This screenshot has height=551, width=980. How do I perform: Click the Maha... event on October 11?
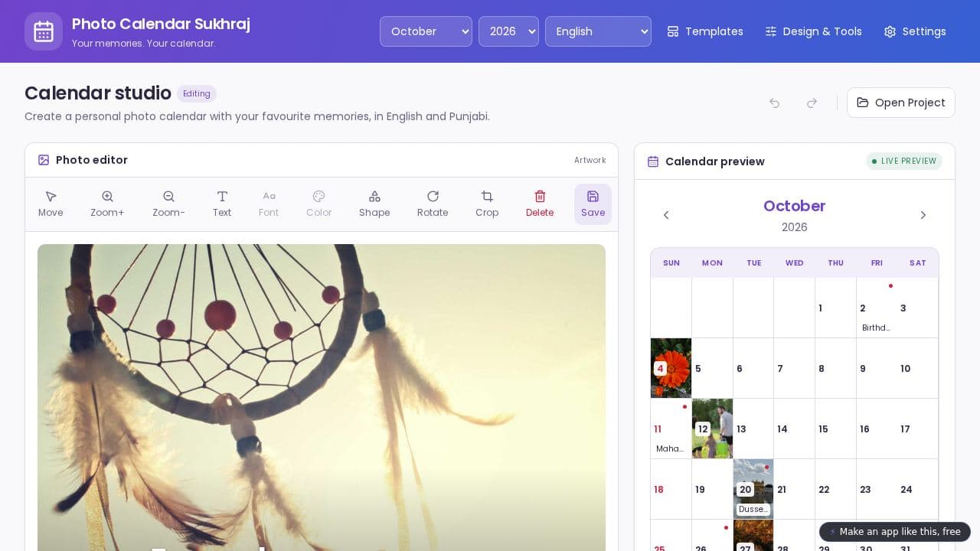pos(670,448)
